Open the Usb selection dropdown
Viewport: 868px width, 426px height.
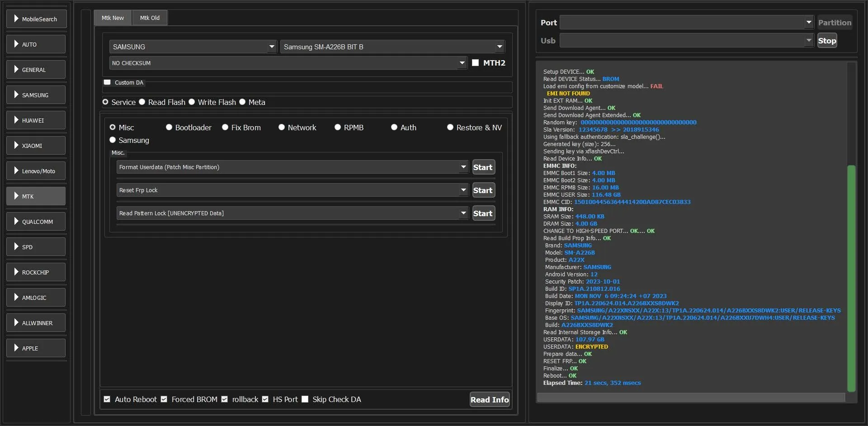click(687, 40)
